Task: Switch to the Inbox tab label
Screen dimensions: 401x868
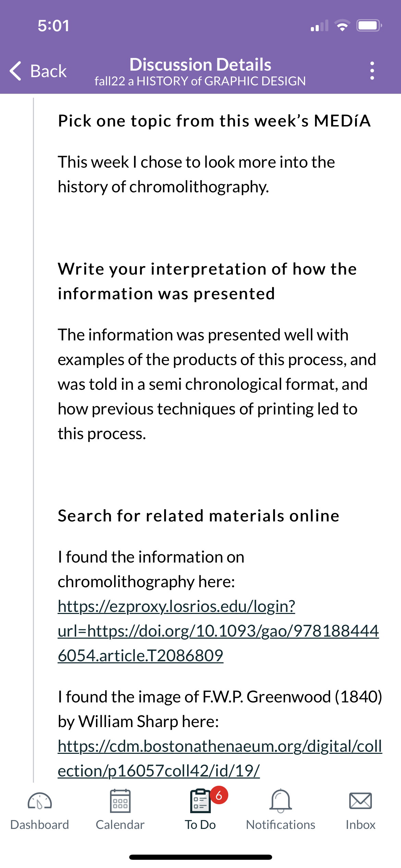Action: click(361, 824)
